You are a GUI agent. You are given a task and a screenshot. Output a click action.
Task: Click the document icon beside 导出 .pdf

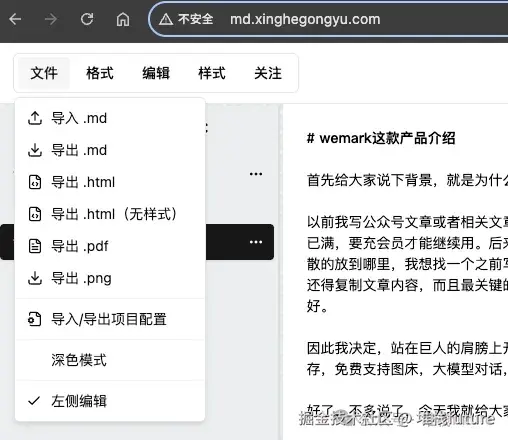35,246
